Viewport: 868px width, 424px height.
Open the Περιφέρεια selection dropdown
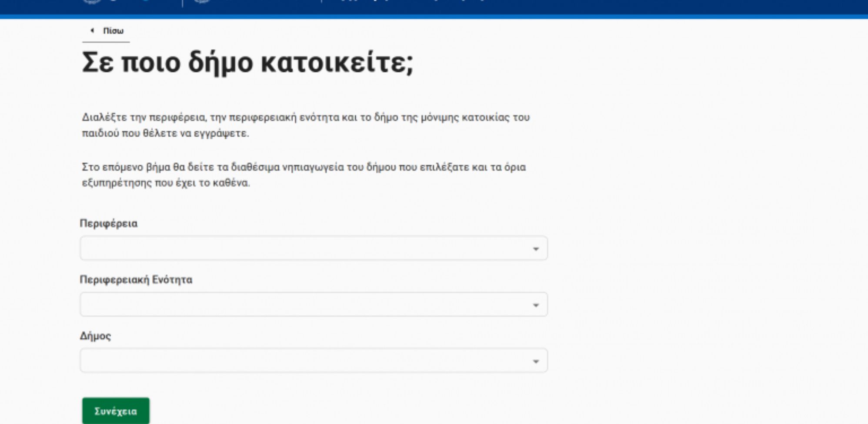click(x=313, y=249)
